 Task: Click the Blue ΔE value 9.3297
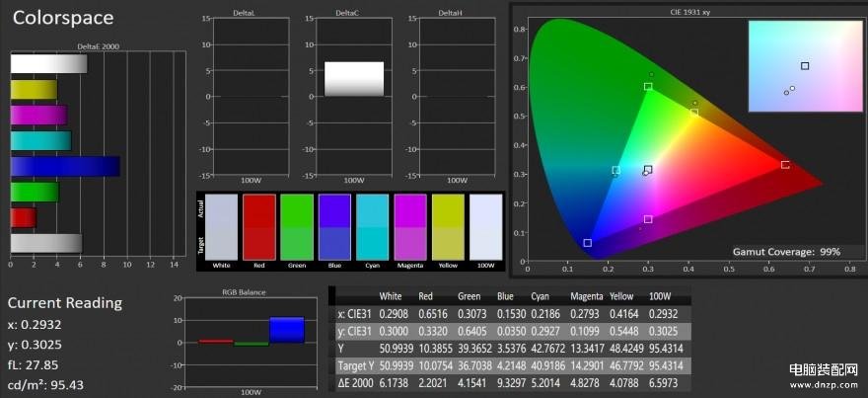[x=512, y=383]
